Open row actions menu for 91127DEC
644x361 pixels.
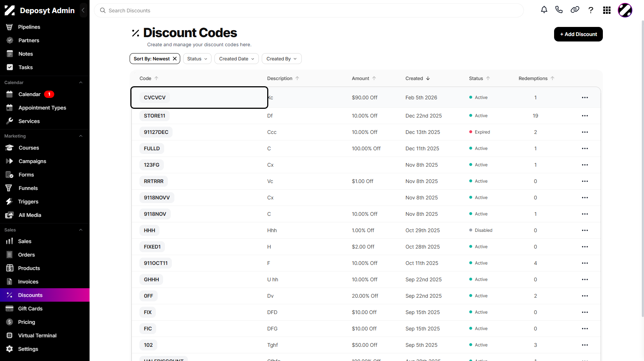click(585, 132)
